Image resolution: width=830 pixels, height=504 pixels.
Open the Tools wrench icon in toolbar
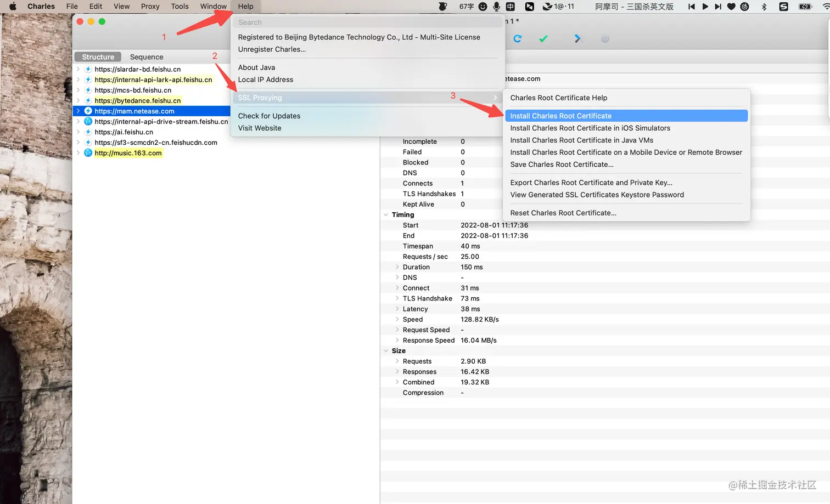pos(579,38)
